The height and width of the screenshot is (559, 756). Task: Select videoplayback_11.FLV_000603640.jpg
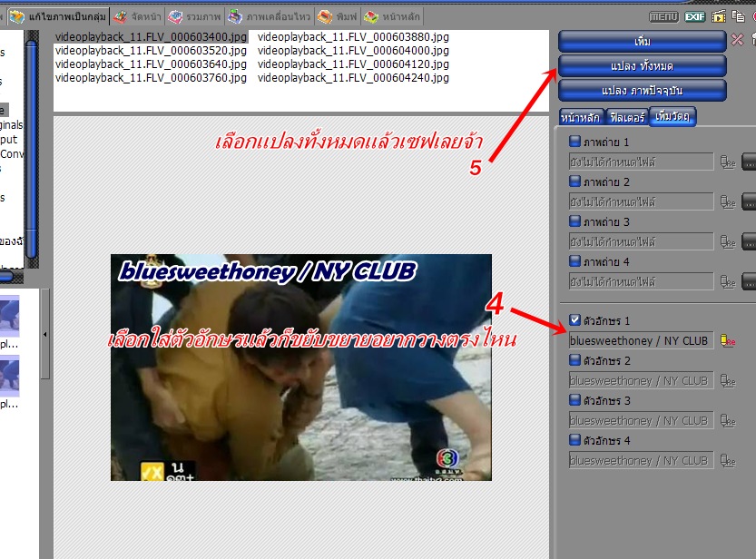(151, 64)
